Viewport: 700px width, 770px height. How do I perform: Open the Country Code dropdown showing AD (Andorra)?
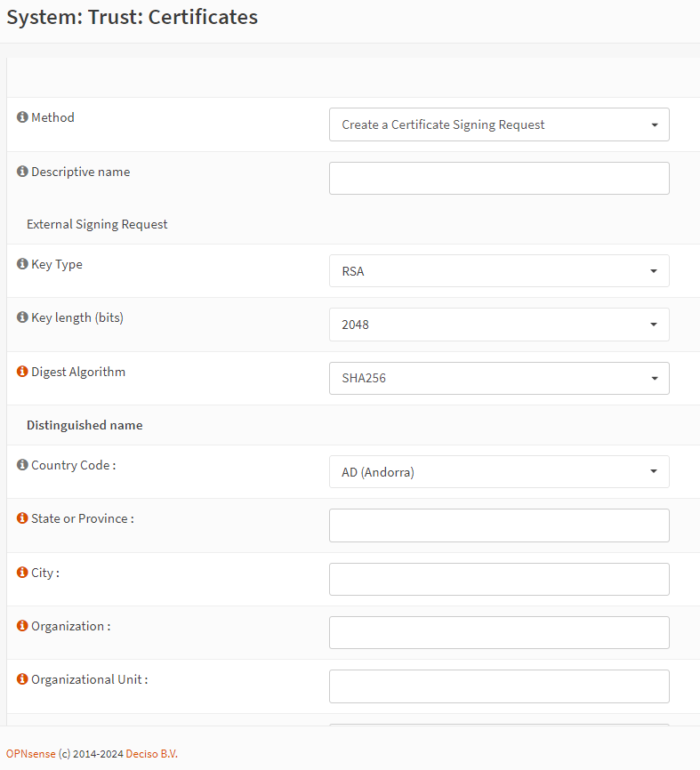pyautogui.click(x=499, y=471)
